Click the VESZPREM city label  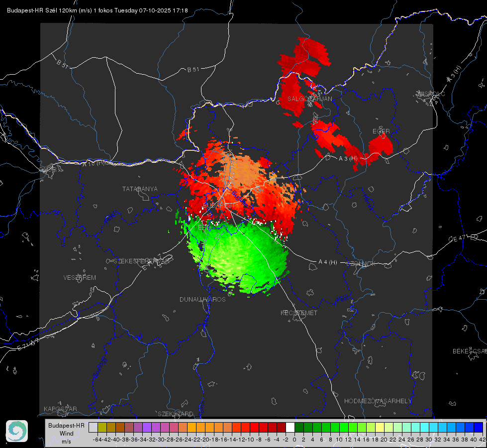point(80,278)
